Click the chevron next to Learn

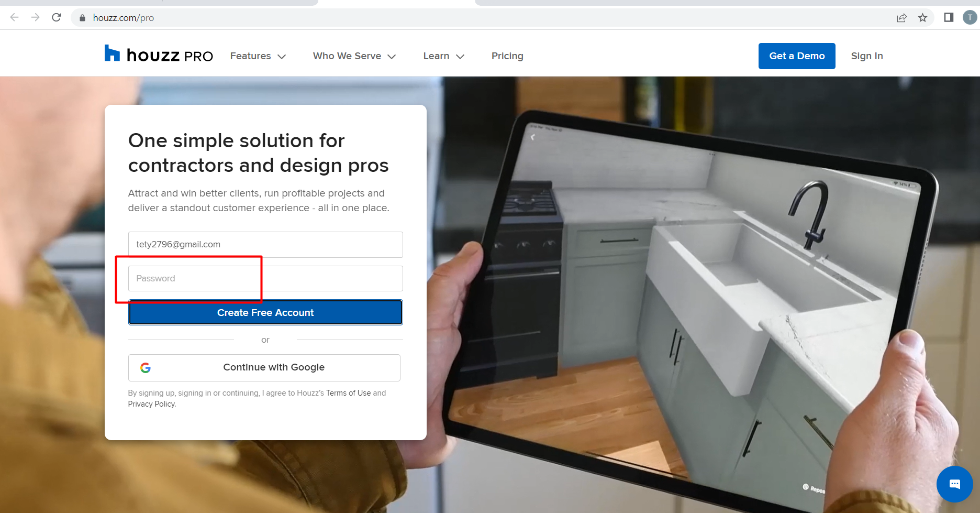(x=460, y=57)
